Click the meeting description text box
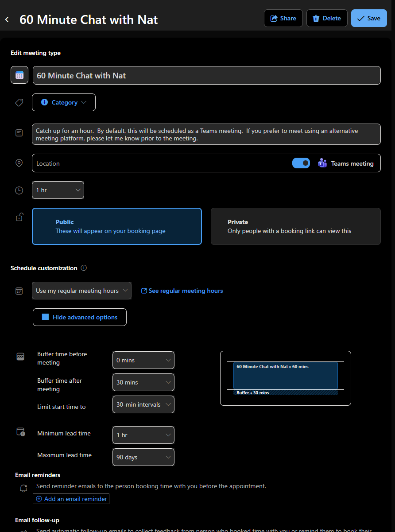The width and height of the screenshot is (395, 532). pos(206,134)
